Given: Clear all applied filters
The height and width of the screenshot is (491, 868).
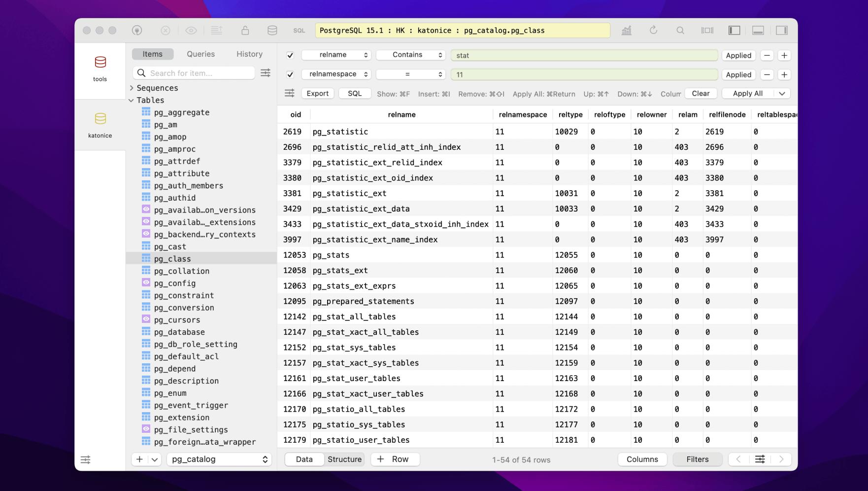Looking at the screenshot, I should 701,93.
